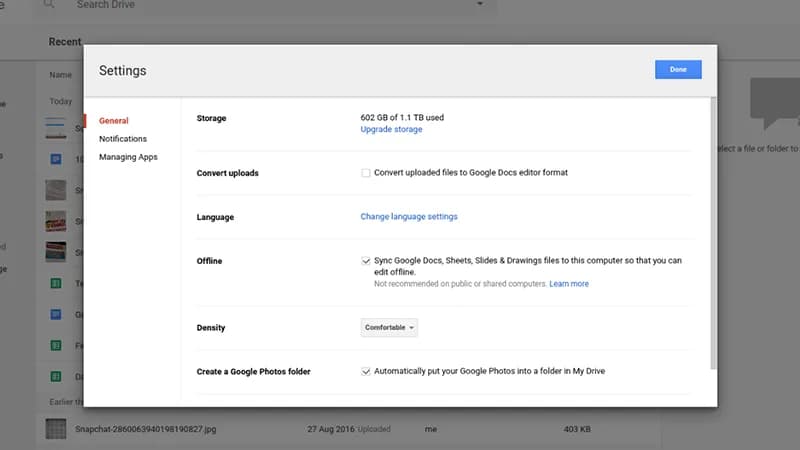Click the Upgrade storage link
Image resolution: width=800 pixels, height=450 pixels.
[x=391, y=130]
